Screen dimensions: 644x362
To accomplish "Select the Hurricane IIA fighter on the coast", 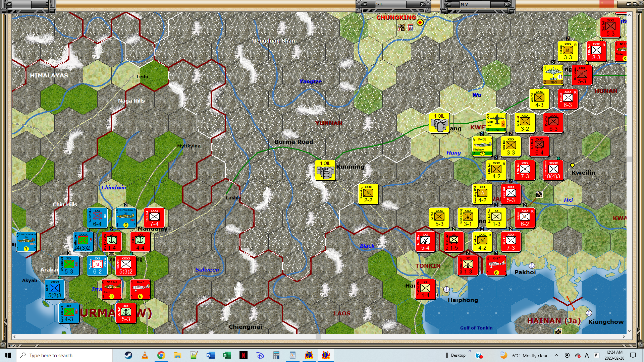I will 26,242.
